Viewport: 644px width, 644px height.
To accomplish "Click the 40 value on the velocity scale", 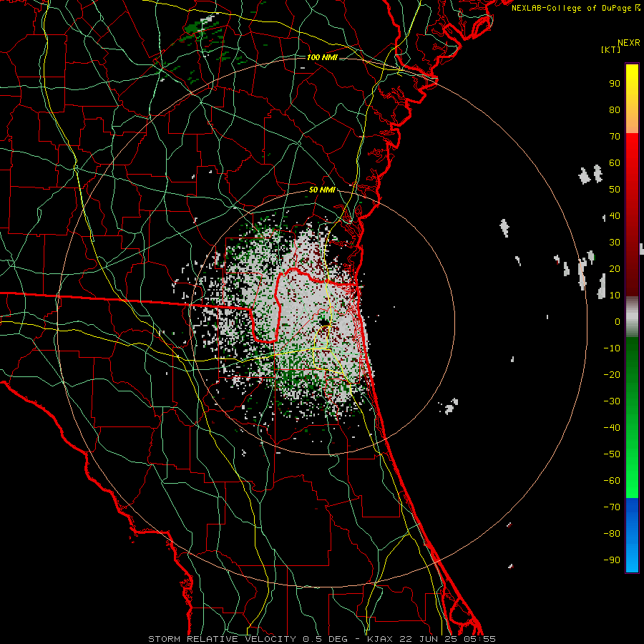I will (x=615, y=215).
